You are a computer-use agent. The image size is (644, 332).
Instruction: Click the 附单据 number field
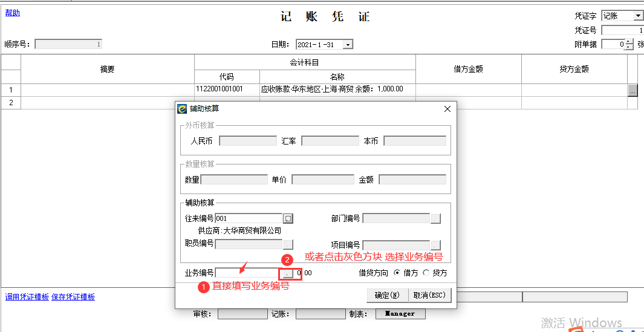click(x=613, y=44)
